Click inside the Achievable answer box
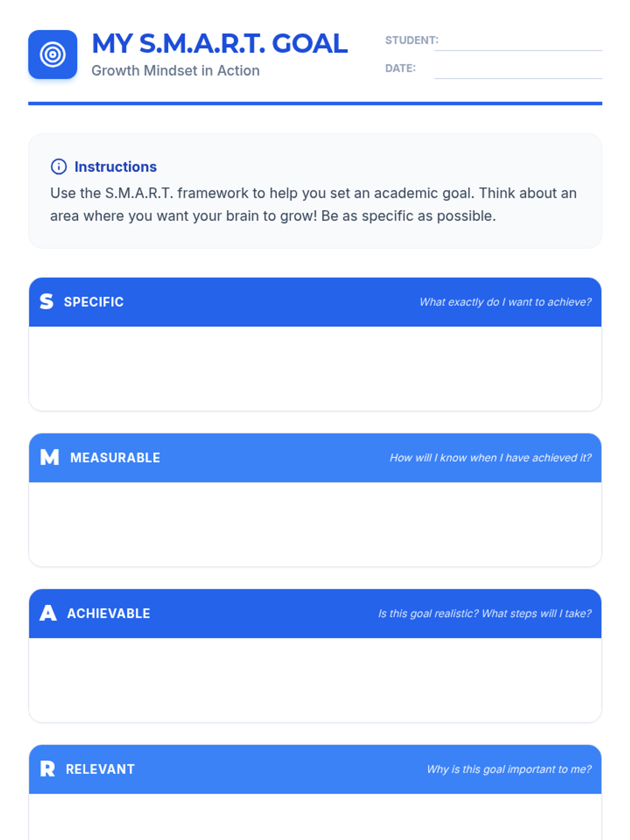 [315, 680]
